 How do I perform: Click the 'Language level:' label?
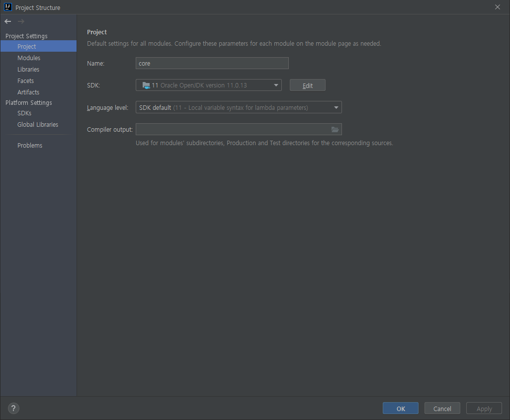click(107, 108)
